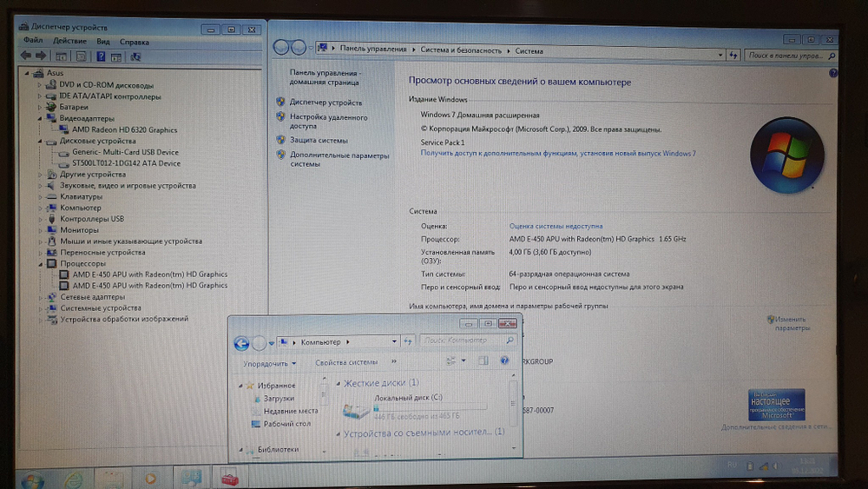Open the Файл menu
868x489 pixels.
pos(33,40)
